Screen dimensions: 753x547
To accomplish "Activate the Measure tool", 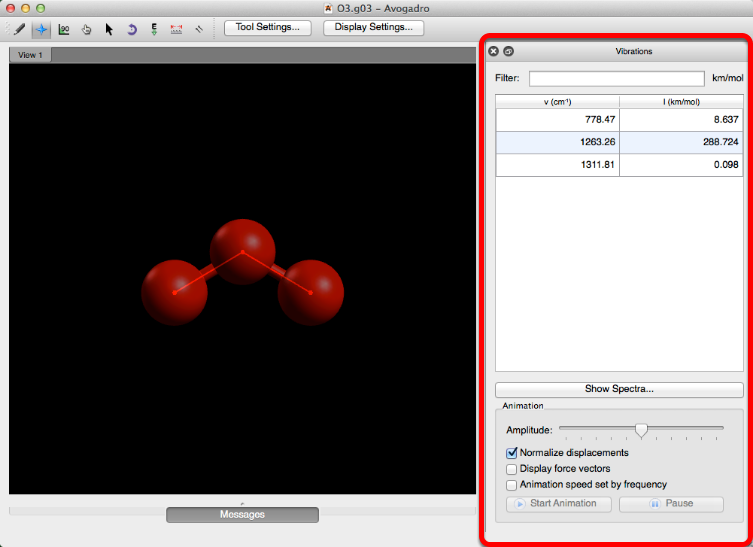I will pos(177,29).
